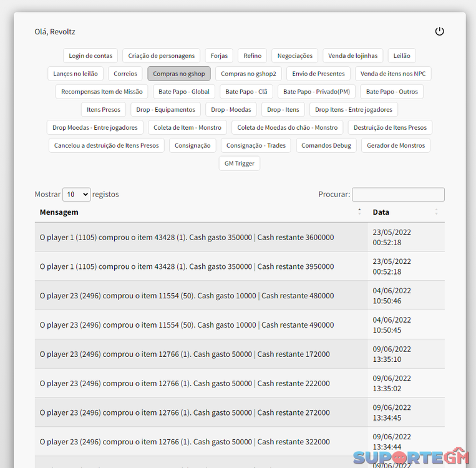Viewport: 476px width, 468px height.
Task: Select the Comandos Debug category
Action: (326, 145)
